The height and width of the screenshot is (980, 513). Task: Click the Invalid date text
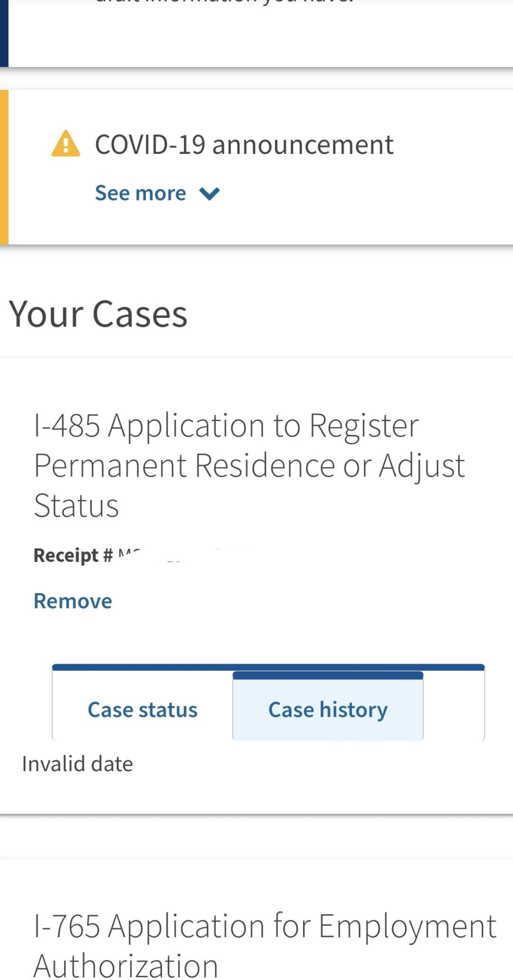[77, 764]
